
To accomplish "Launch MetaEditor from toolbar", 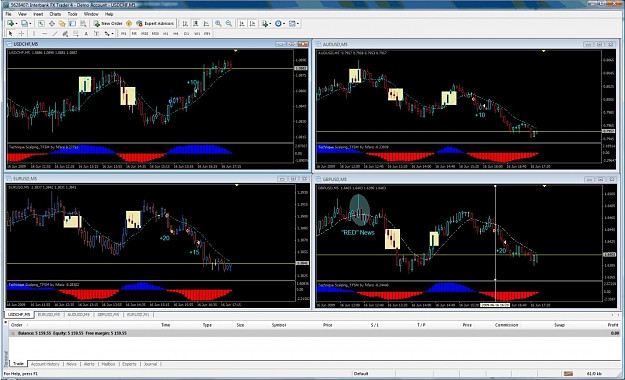I will tap(129, 24).
